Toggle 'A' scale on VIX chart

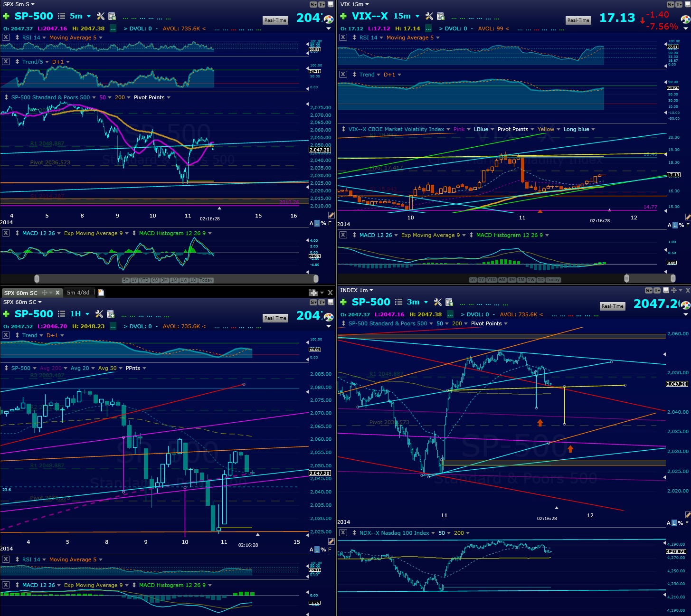pyautogui.click(x=670, y=225)
